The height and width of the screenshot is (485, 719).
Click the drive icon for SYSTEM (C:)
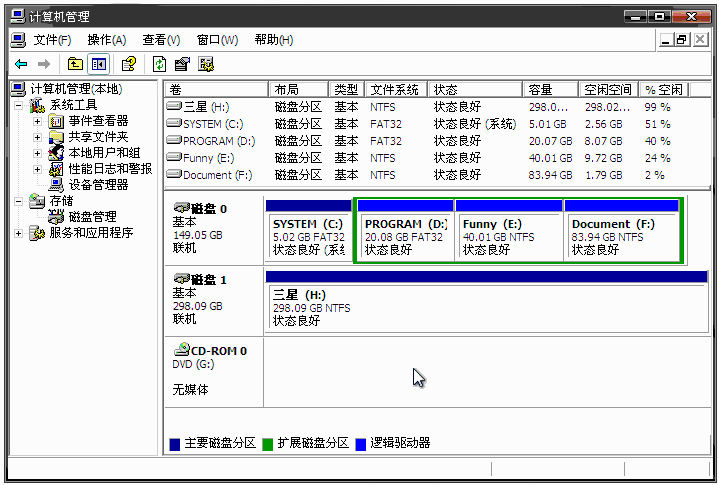click(174, 123)
